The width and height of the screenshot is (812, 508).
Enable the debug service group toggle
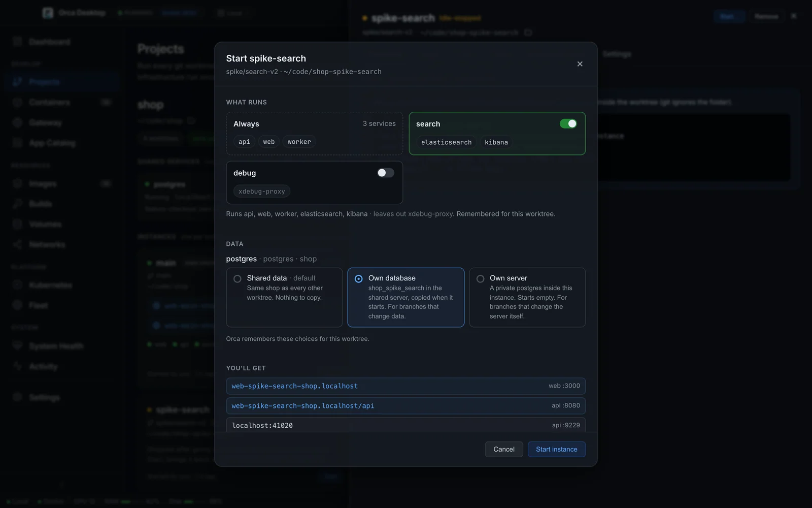click(386, 173)
